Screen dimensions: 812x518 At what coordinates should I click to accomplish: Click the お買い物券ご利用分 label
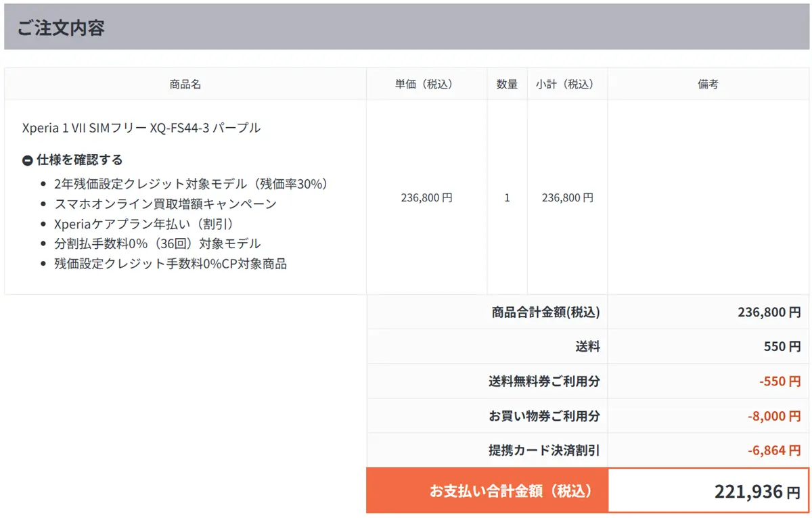(544, 416)
